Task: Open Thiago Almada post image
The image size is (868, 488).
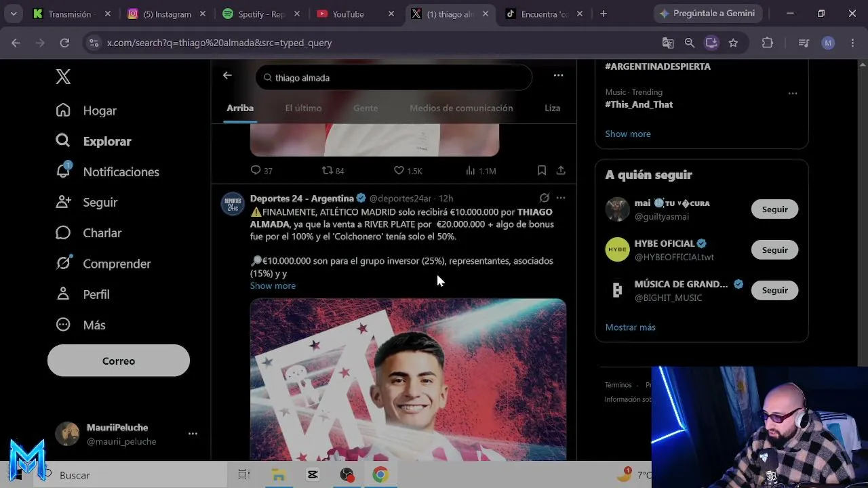Action: 408,380
